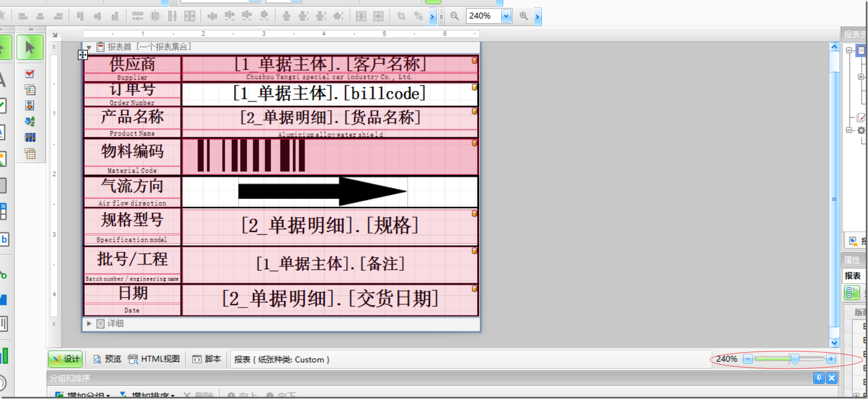This screenshot has width=868, height=399.
Task: Click make horizontal spacing equal icon
Action: (212, 16)
